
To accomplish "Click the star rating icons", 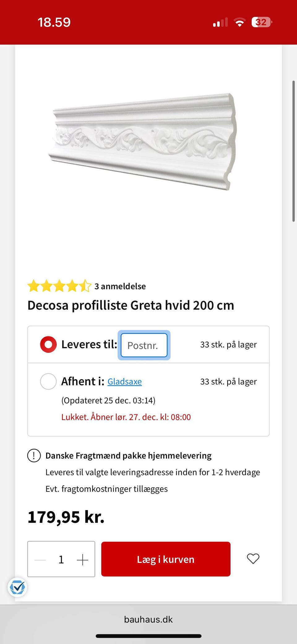I will (x=59, y=286).
